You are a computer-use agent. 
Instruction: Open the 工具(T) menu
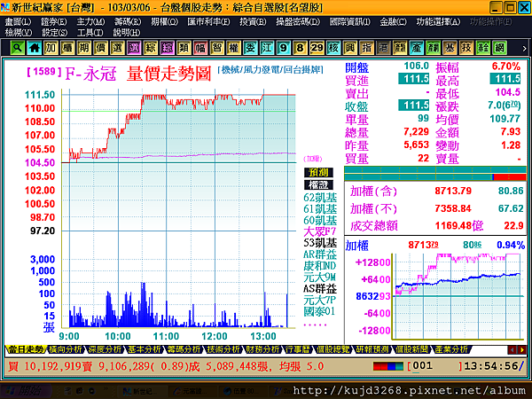pyautogui.click(x=90, y=33)
